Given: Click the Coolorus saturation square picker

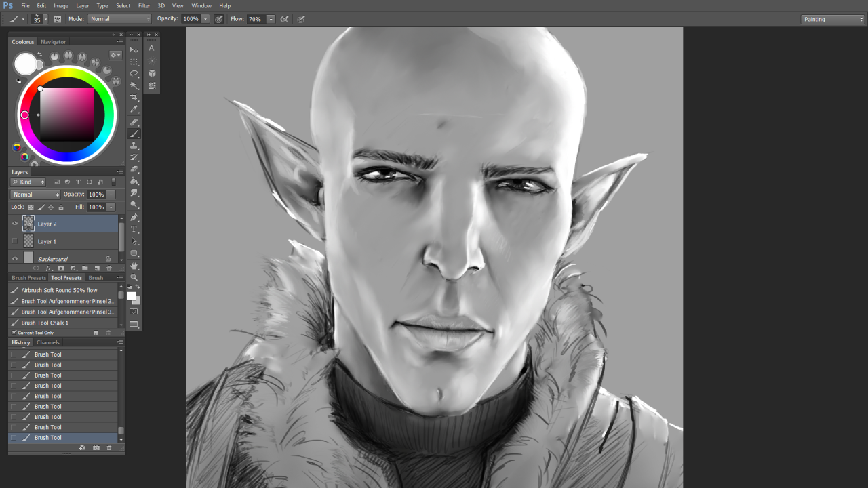Looking at the screenshot, I should pos(66,114).
